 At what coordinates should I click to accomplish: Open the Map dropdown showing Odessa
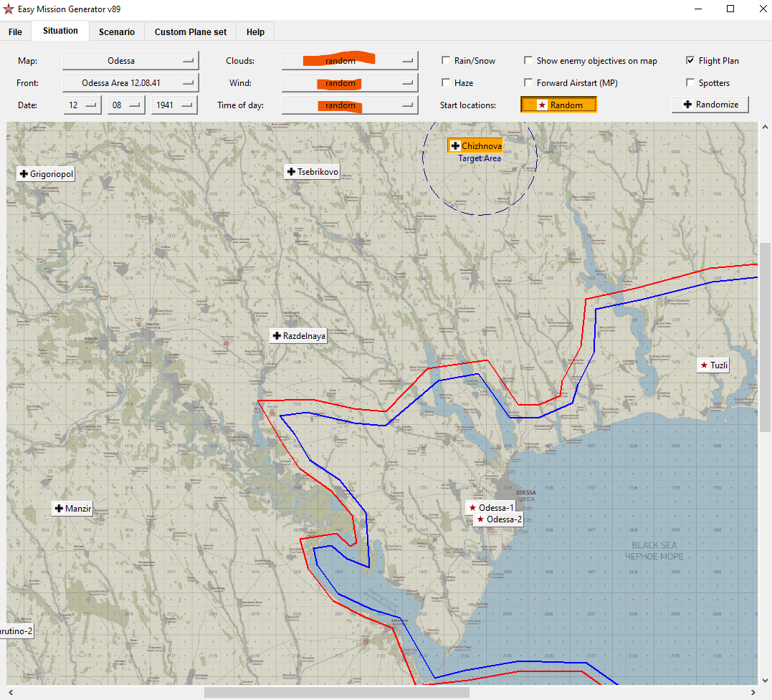click(130, 61)
